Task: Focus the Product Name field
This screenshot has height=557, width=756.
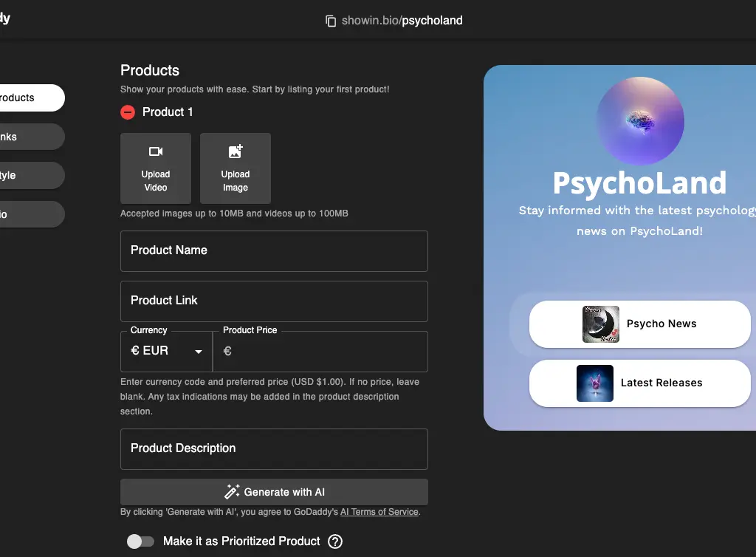Action: (x=274, y=251)
